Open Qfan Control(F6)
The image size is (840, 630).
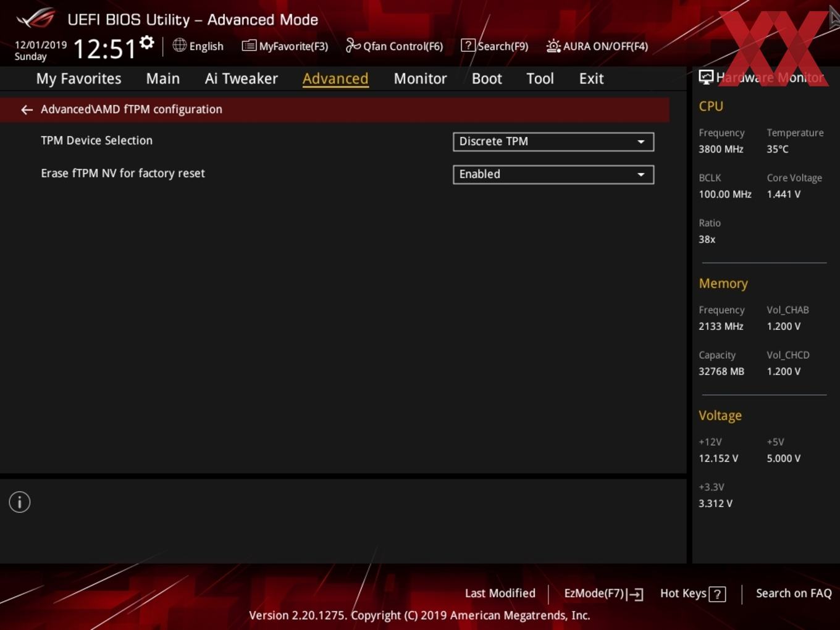click(x=394, y=46)
